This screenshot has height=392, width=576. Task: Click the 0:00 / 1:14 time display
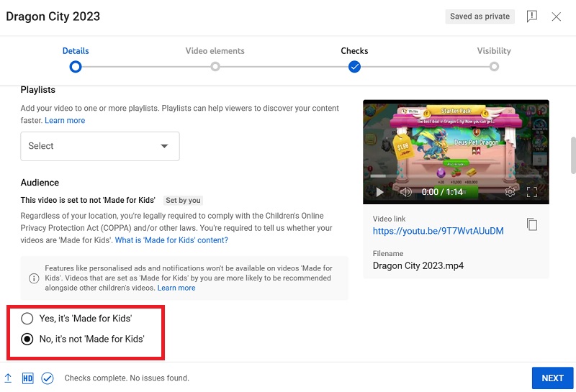[x=442, y=192]
